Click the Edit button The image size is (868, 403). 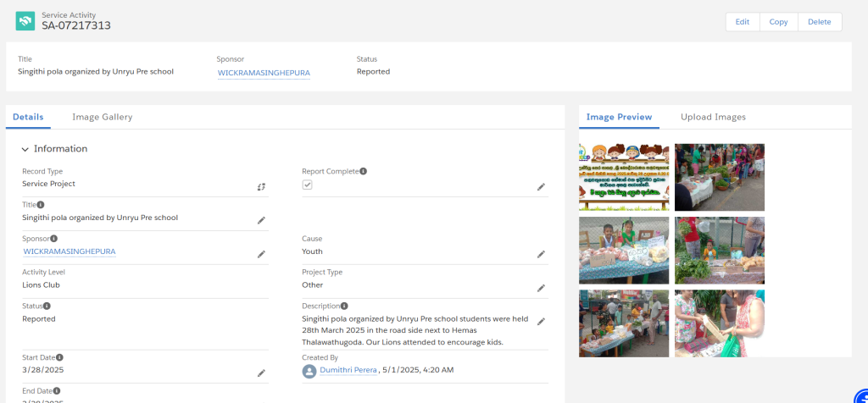click(x=743, y=22)
